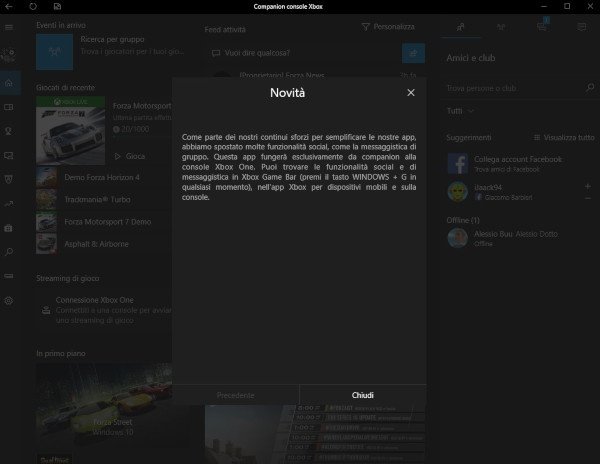Viewport: 600px width, 464px height.
Task: Select Demo Forza Horizon 4 entry
Action: pos(100,177)
